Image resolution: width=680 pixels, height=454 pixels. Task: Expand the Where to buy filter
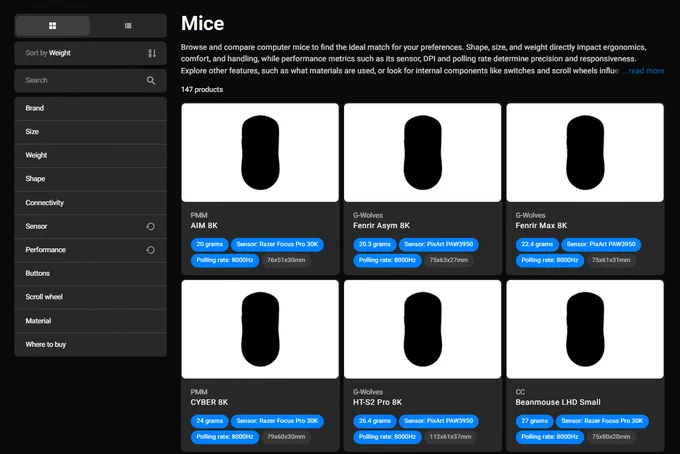(90, 344)
